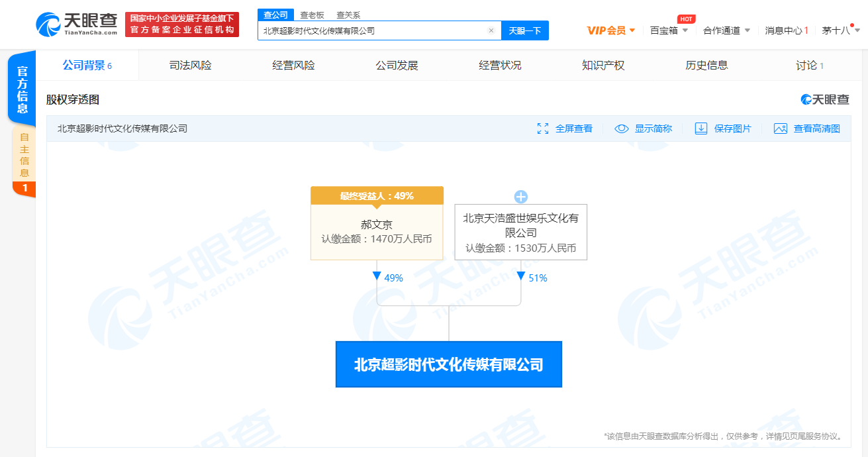
Task: Click the 查看高清图 link
Action: [x=817, y=128]
